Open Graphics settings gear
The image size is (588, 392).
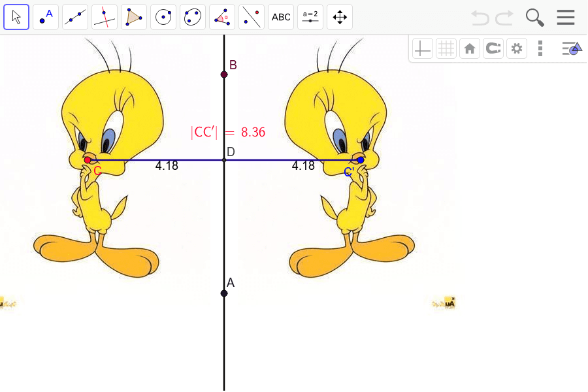pos(517,48)
